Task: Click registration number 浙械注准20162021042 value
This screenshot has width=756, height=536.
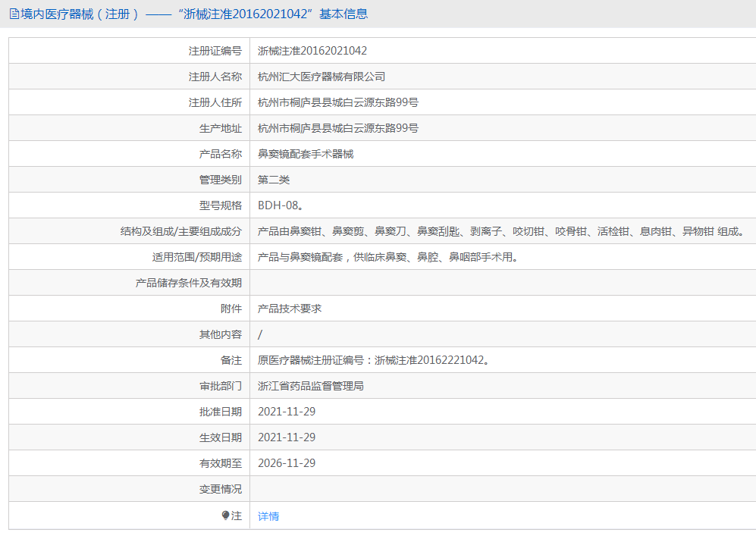Action: (312, 51)
